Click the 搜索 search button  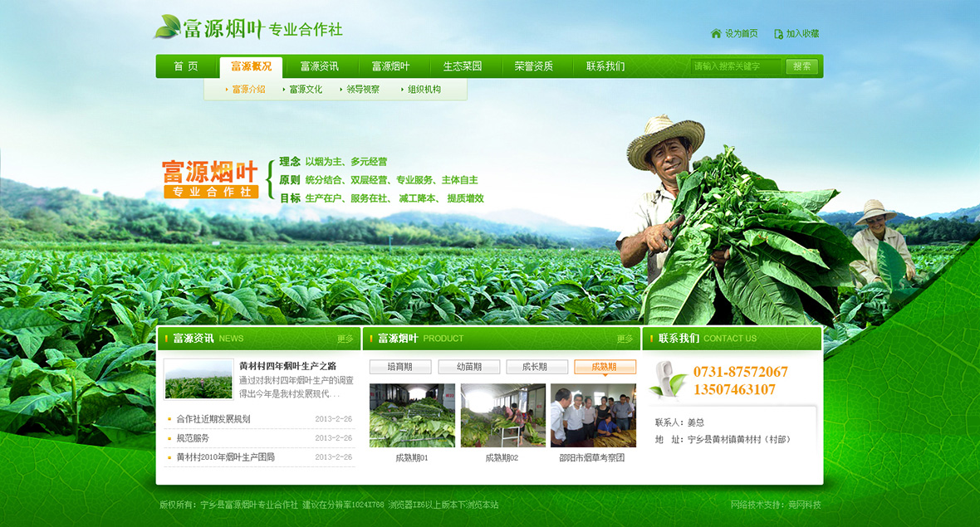(x=802, y=66)
